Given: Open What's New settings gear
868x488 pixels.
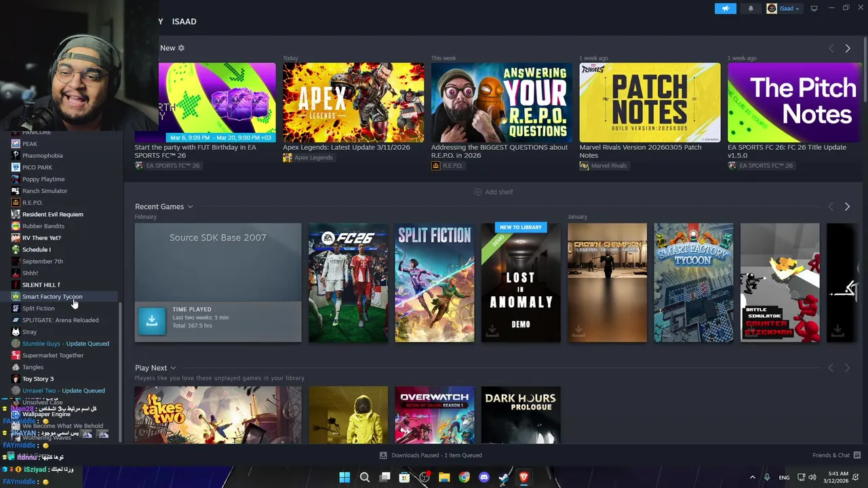Looking at the screenshot, I should coord(181,48).
